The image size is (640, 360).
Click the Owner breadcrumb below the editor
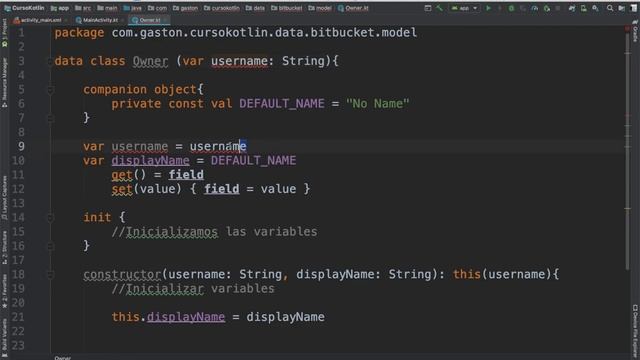point(62,358)
